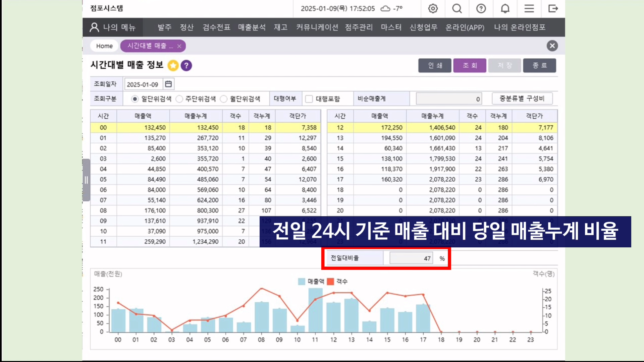Switch to the Home tab
Image resolution: width=644 pixels, height=362 pixels.
click(104, 46)
